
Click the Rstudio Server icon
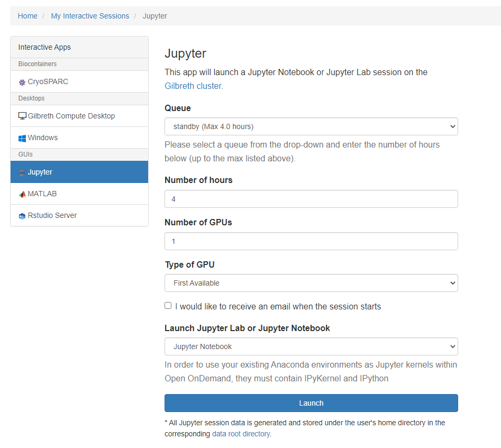point(22,216)
